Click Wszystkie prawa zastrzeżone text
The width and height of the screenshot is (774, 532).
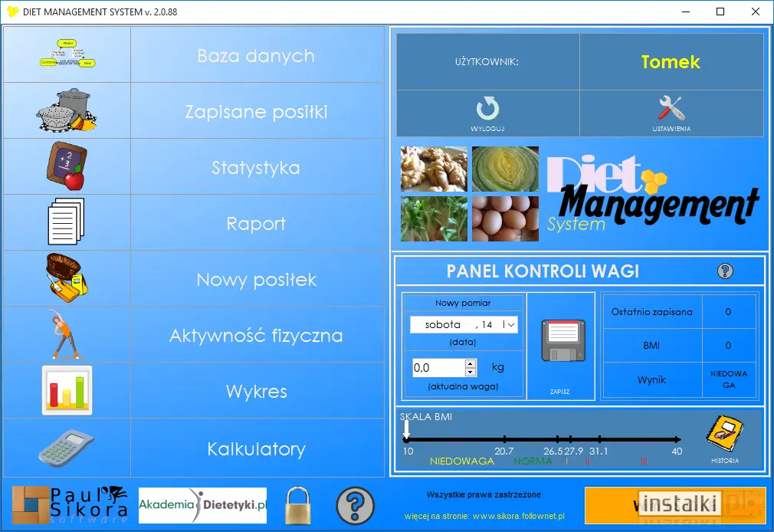(484, 494)
